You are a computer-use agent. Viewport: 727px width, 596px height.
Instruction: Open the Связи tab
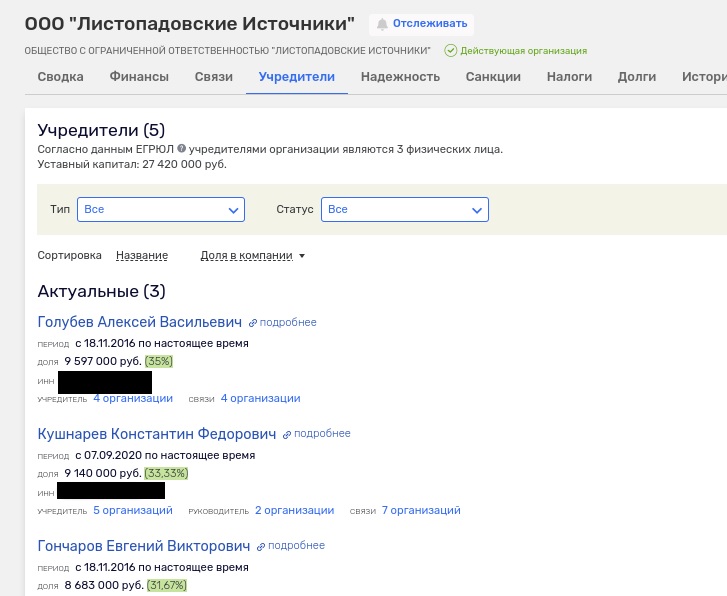point(214,77)
